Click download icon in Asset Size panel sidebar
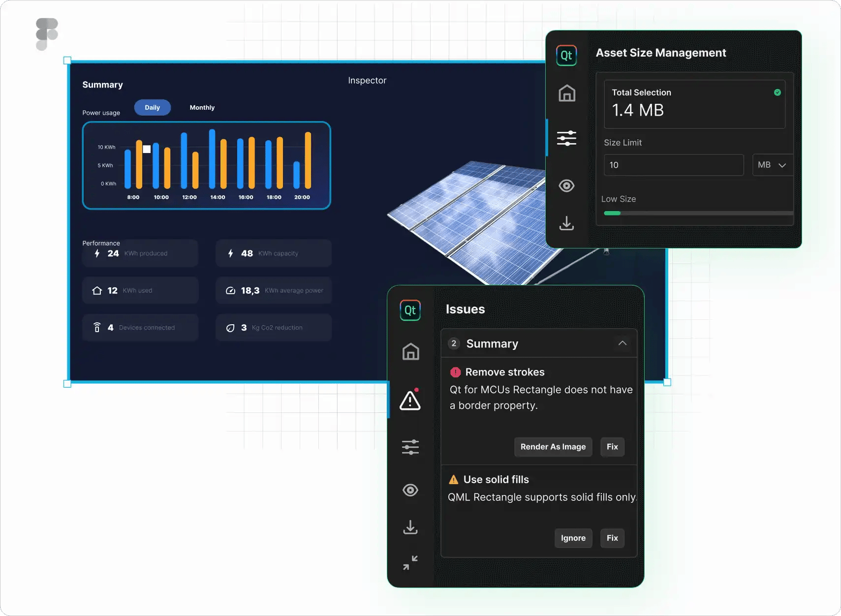This screenshot has width=841, height=616. click(x=566, y=223)
